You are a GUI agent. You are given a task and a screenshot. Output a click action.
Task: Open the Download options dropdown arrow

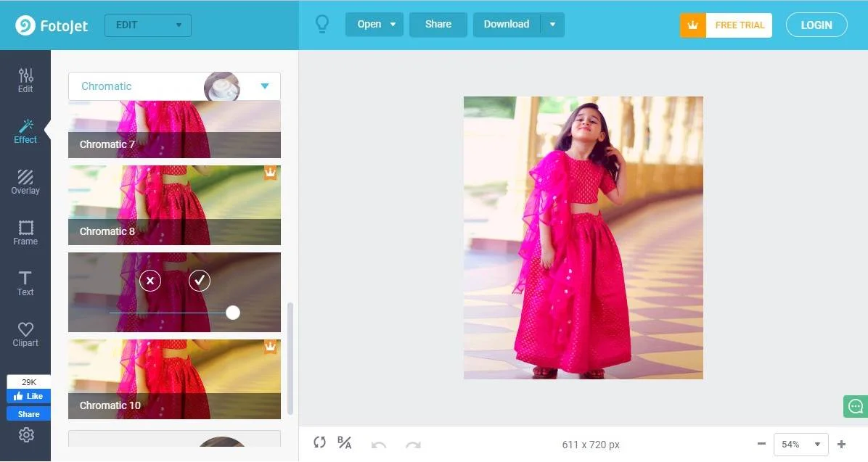coord(552,24)
